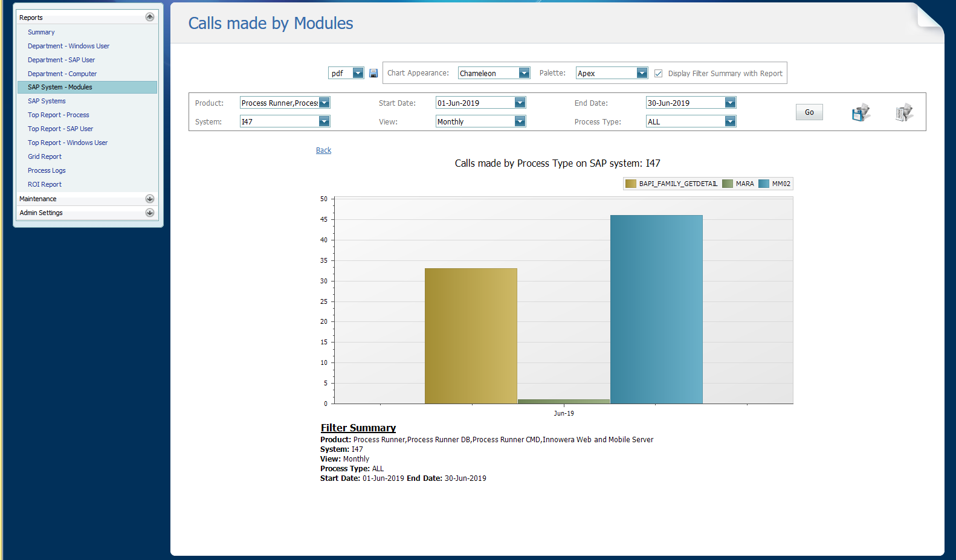Open Department - Windows User report
This screenshot has height=560, width=956.
(68, 46)
